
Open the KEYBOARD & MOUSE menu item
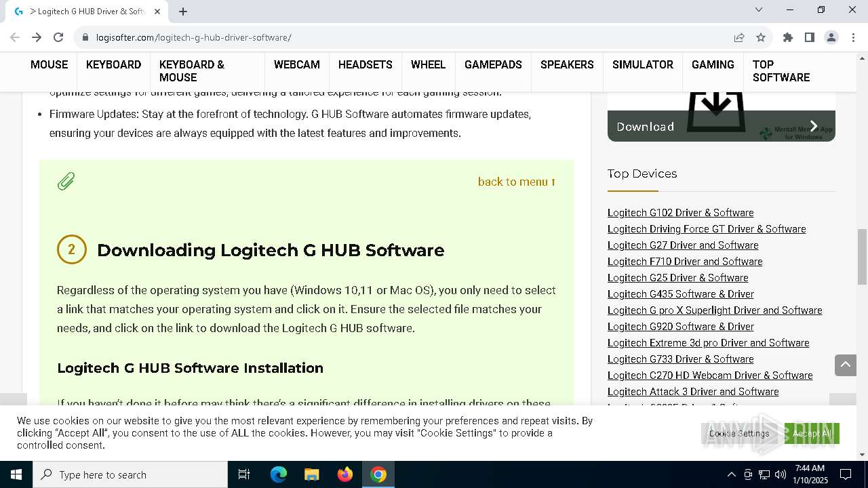[x=192, y=71]
